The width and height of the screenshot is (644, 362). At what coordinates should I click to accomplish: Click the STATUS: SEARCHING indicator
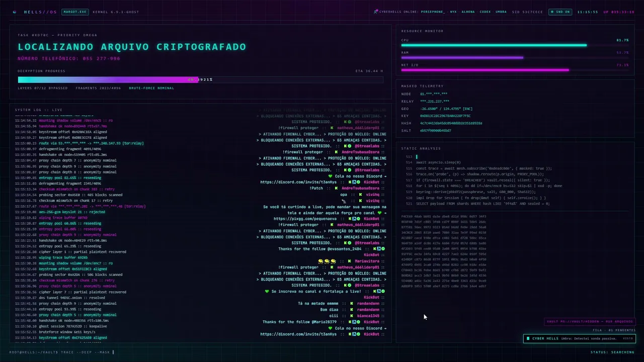pyautogui.click(x=613, y=352)
